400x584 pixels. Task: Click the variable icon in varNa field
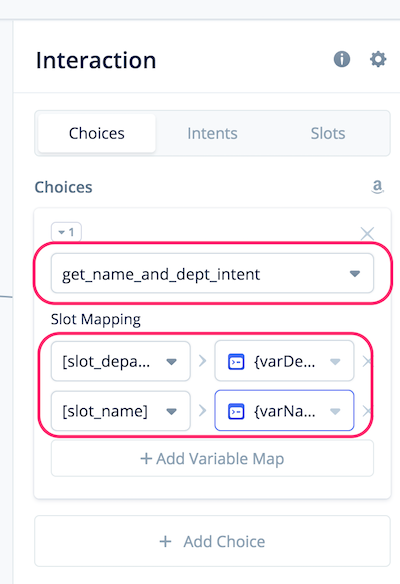tap(236, 411)
